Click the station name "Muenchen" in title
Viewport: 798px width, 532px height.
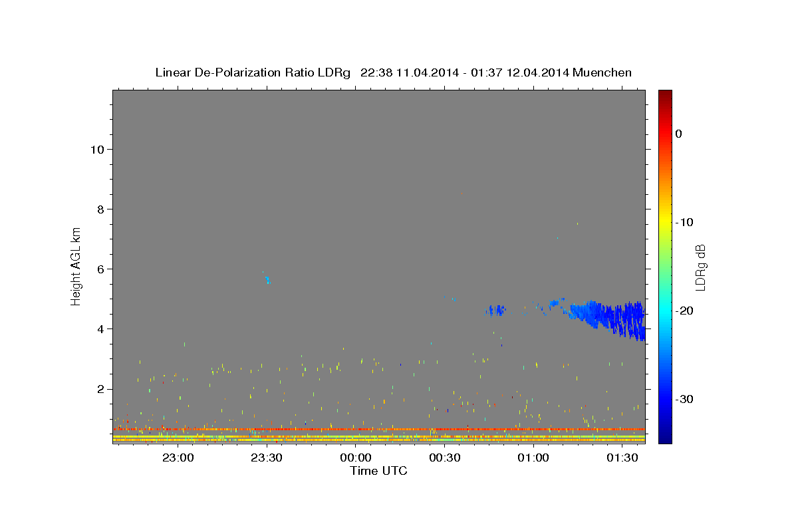[x=602, y=72]
